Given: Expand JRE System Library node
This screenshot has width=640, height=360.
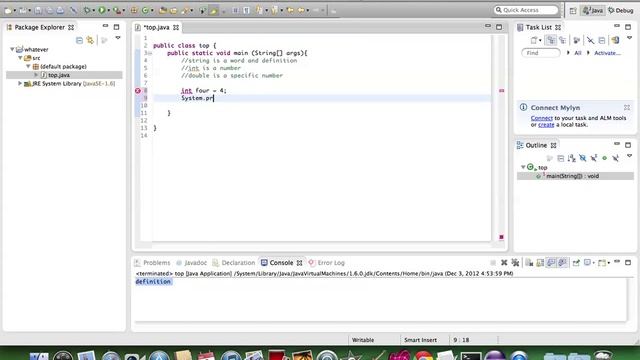Looking at the screenshot, I should point(20,84).
